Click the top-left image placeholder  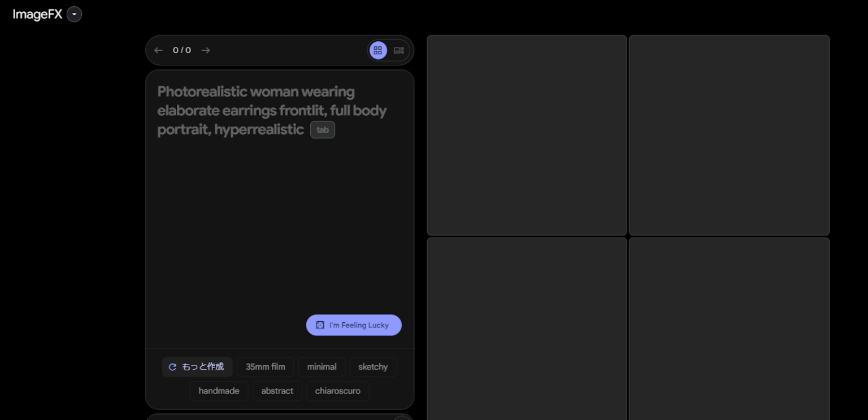tap(527, 135)
